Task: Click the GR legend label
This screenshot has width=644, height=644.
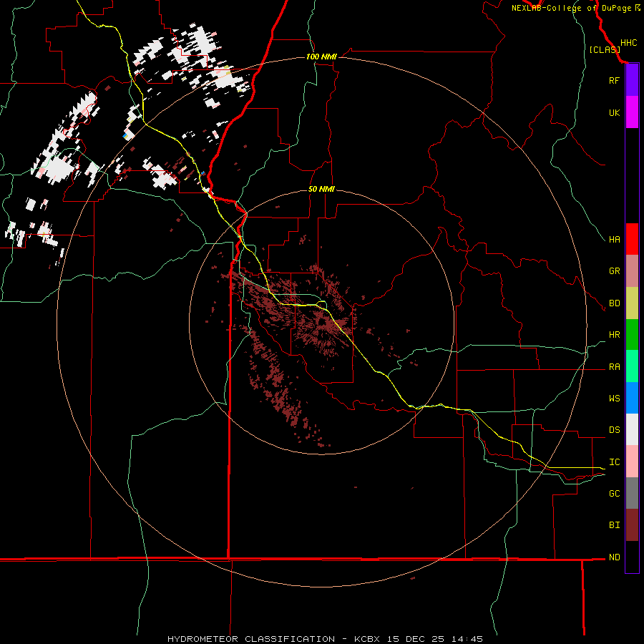Action: (x=614, y=271)
